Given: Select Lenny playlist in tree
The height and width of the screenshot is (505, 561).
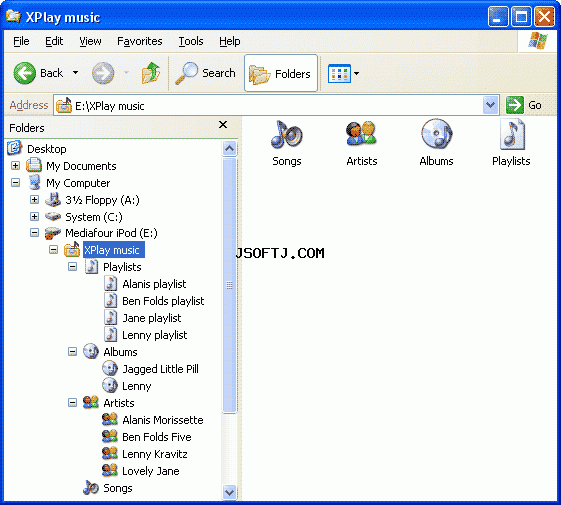Looking at the screenshot, I should click(155, 335).
